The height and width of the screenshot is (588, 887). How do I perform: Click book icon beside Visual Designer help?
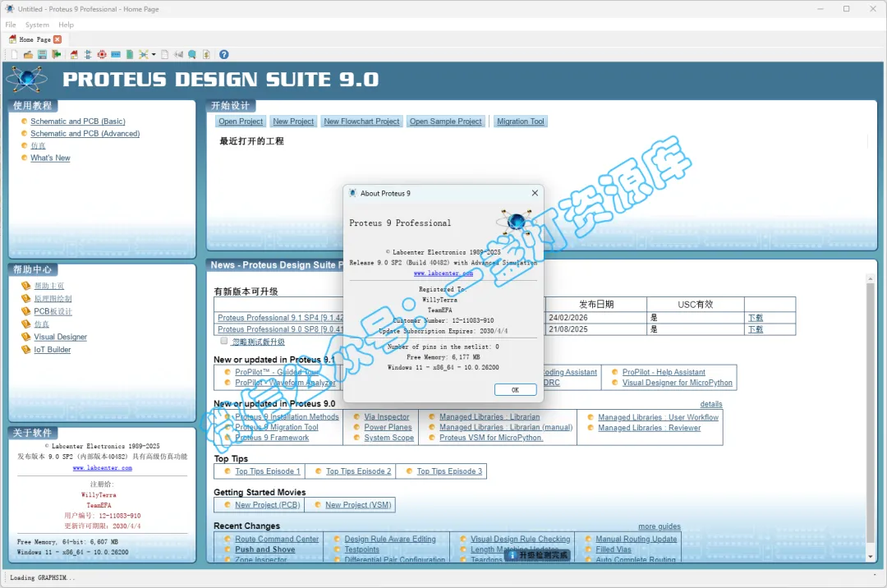(x=25, y=337)
